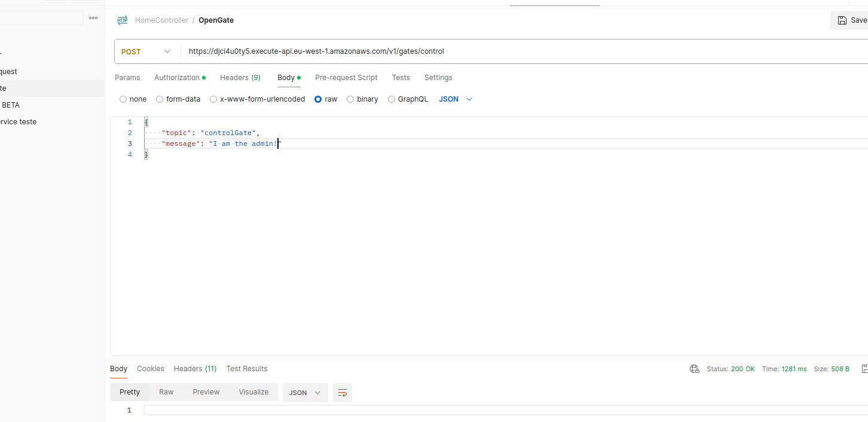Open the JSON format dropdown in response viewer
Viewport: 868px width, 422px height.
pos(305,393)
